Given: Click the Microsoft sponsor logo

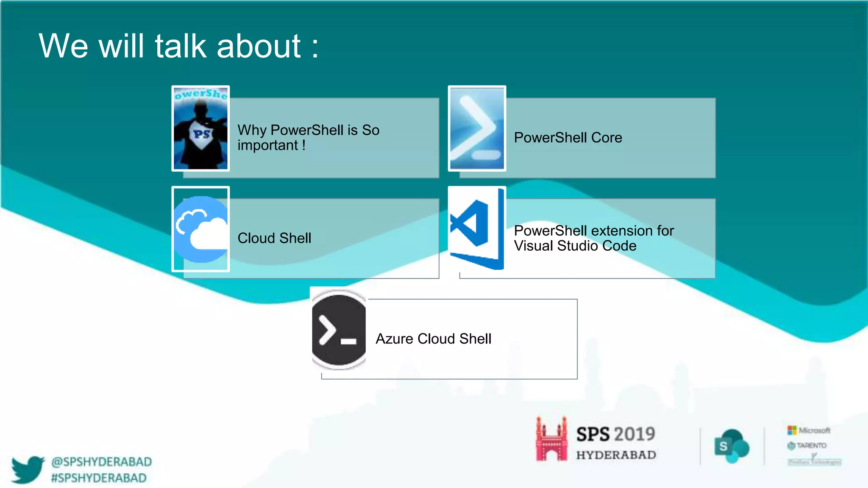Looking at the screenshot, I should pyautogui.click(x=809, y=430).
